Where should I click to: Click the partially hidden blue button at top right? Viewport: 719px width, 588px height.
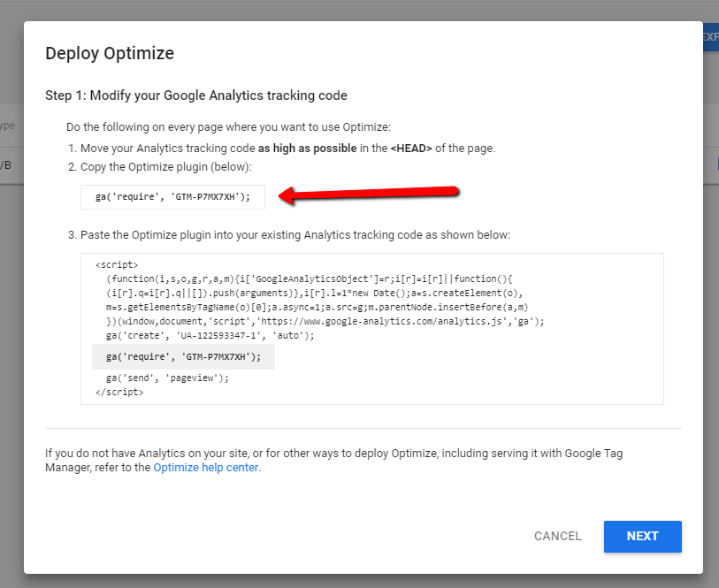pos(709,37)
